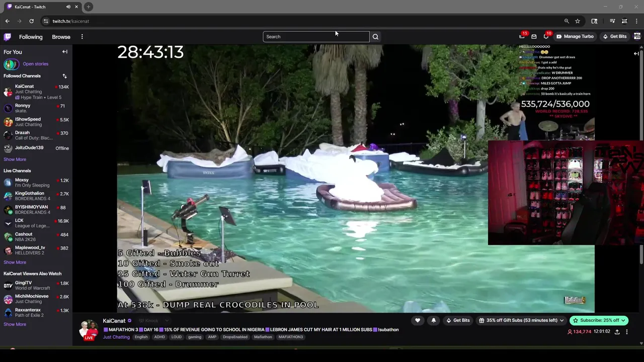Select the LOUD stream tag

coord(176,337)
